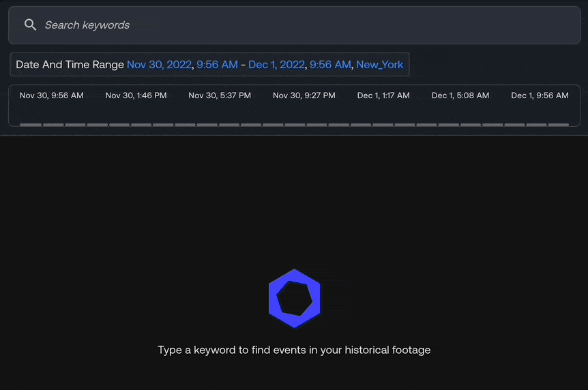Screen dimensions: 588x390
Task: Open the 9:56 AM start time link
Action: (217, 65)
